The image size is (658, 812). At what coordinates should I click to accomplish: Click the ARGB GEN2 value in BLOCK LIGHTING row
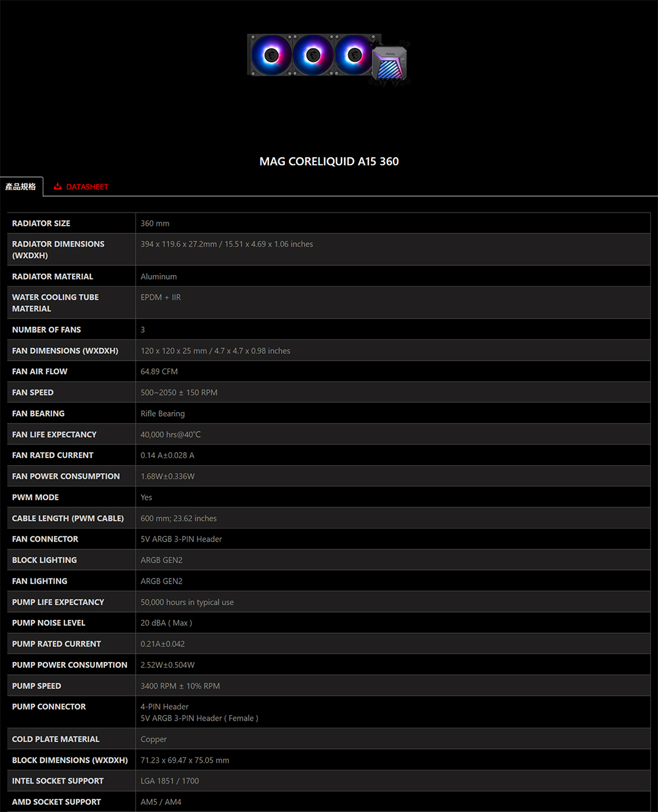[161, 561]
